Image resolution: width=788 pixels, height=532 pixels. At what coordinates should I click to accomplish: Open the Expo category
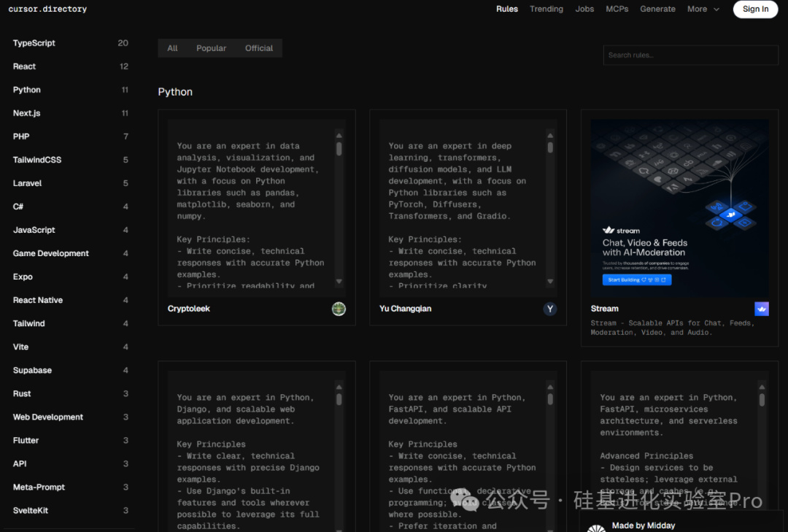point(70,277)
